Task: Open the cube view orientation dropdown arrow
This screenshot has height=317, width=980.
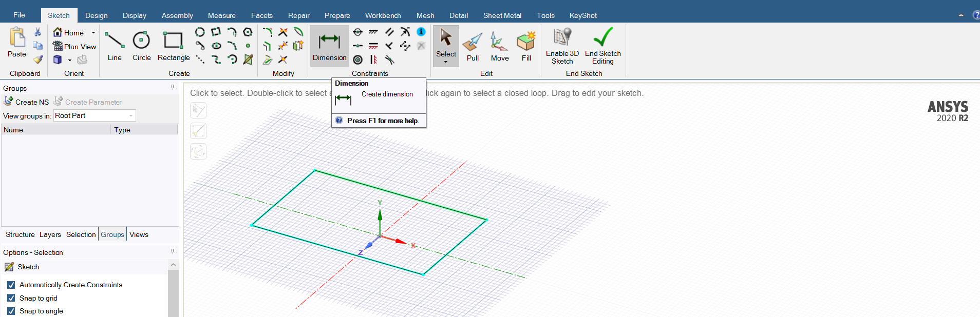Action: tap(70, 60)
